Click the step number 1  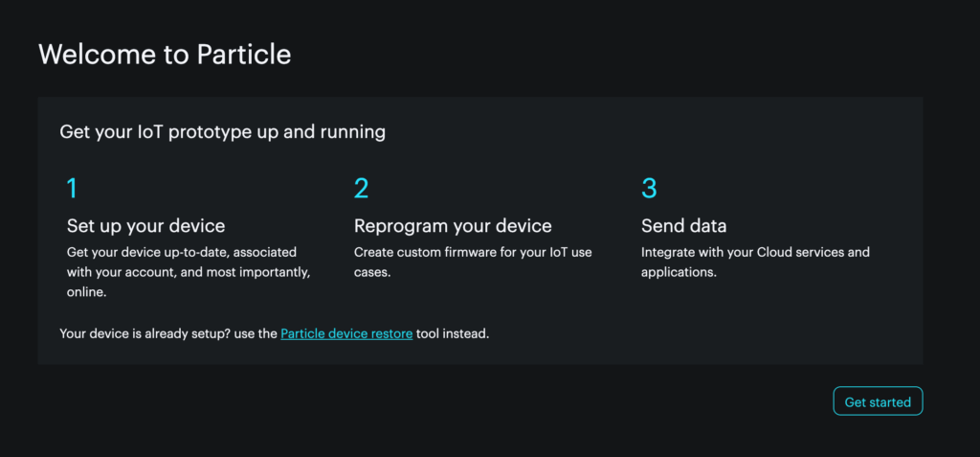point(72,189)
